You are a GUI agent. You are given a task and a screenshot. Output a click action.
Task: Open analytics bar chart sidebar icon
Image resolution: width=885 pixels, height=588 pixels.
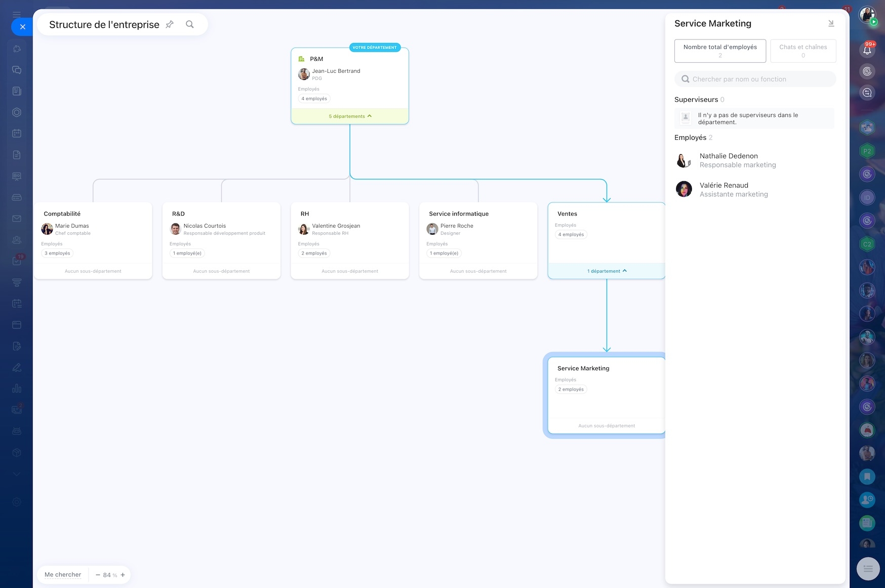point(17,389)
